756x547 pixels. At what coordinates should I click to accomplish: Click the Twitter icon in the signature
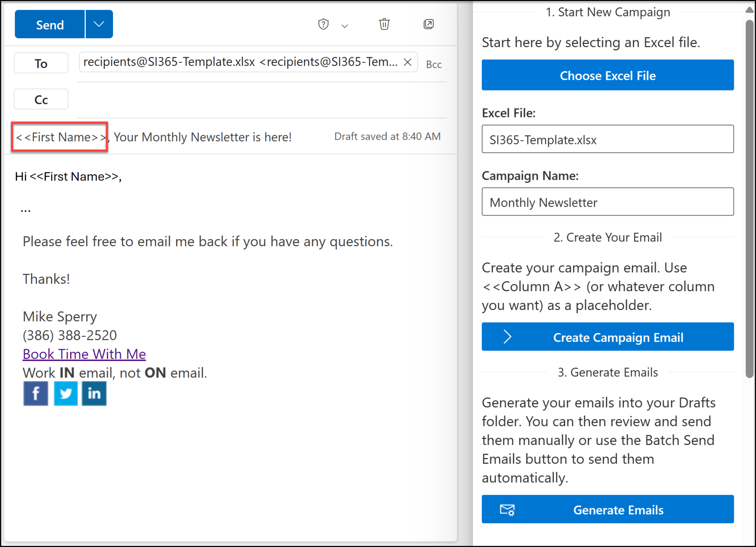click(65, 393)
